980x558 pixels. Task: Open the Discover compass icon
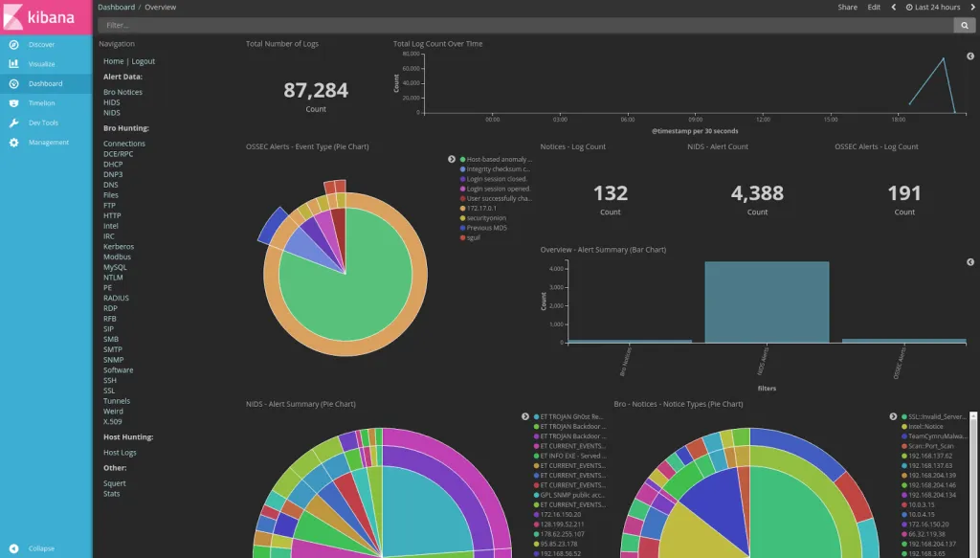(13, 45)
